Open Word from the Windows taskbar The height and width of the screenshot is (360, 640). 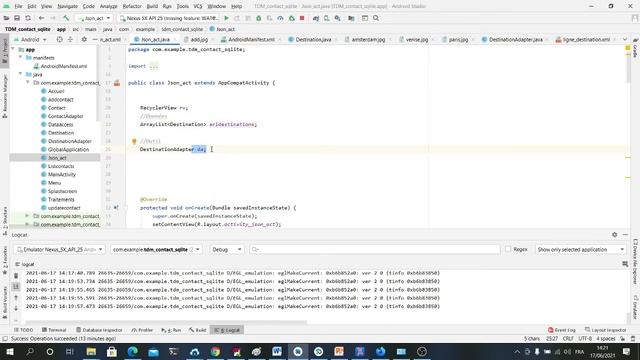[277, 351]
